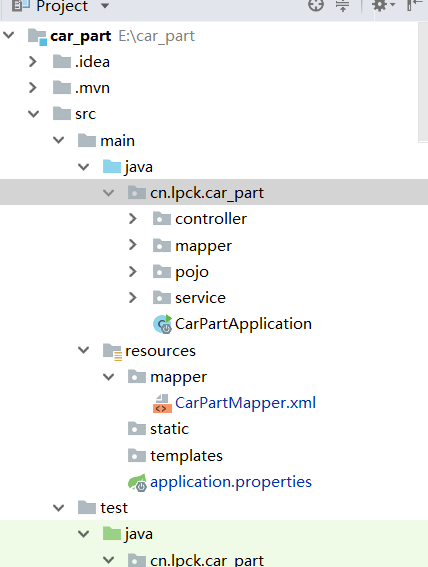The width and height of the screenshot is (428, 567).
Task: Open the Project view dropdown
Action: point(105,5)
